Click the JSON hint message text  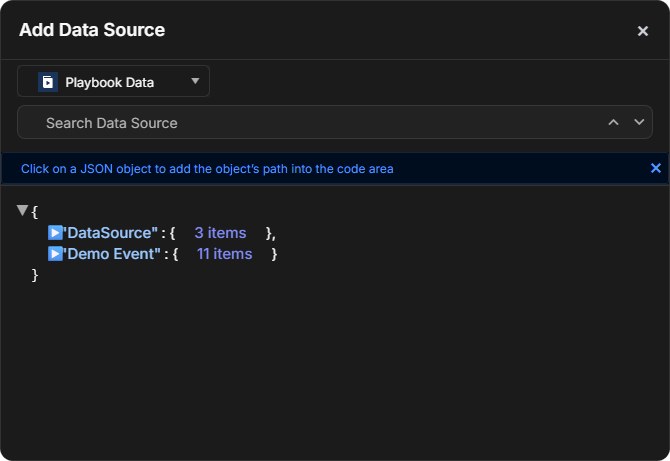(x=207, y=169)
